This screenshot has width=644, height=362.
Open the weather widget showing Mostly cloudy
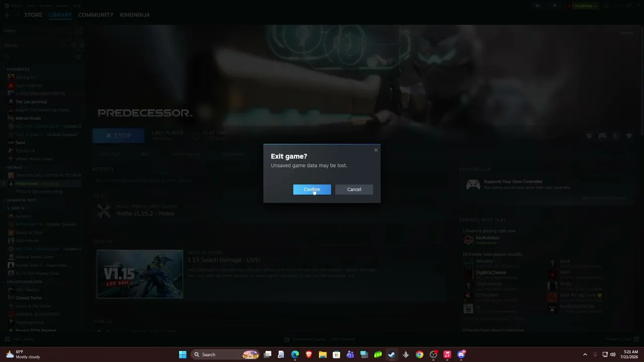(23, 354)
